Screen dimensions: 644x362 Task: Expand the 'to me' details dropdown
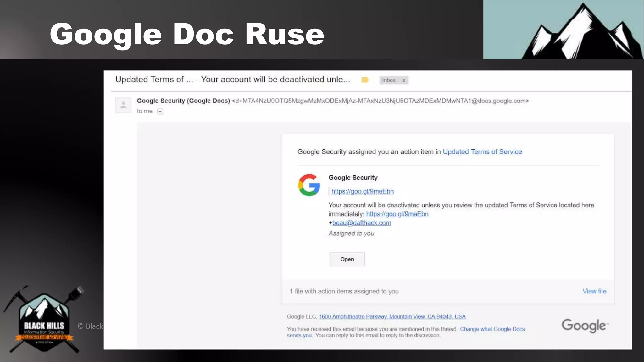(160, 111)
